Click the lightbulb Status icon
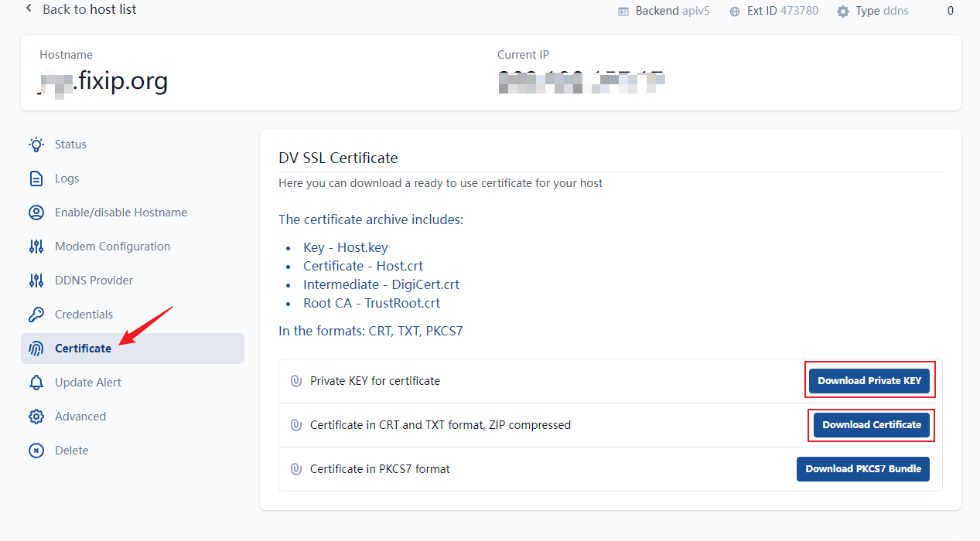 pos(36,145)
